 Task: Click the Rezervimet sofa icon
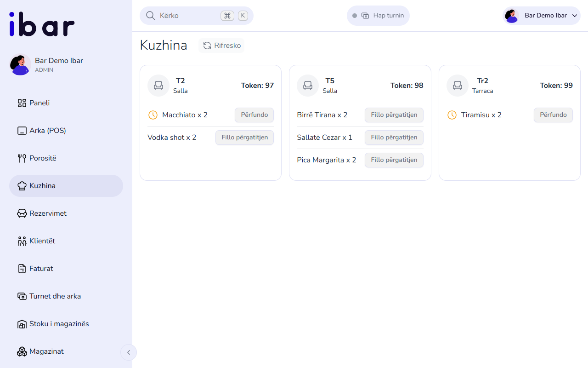pyautogui.click(x=22, y=213)
